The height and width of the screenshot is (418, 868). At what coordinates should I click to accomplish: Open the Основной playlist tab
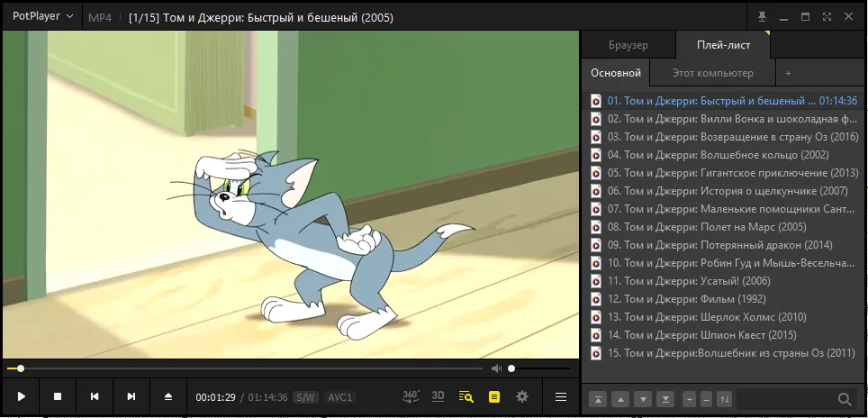(x=616, y=73)
